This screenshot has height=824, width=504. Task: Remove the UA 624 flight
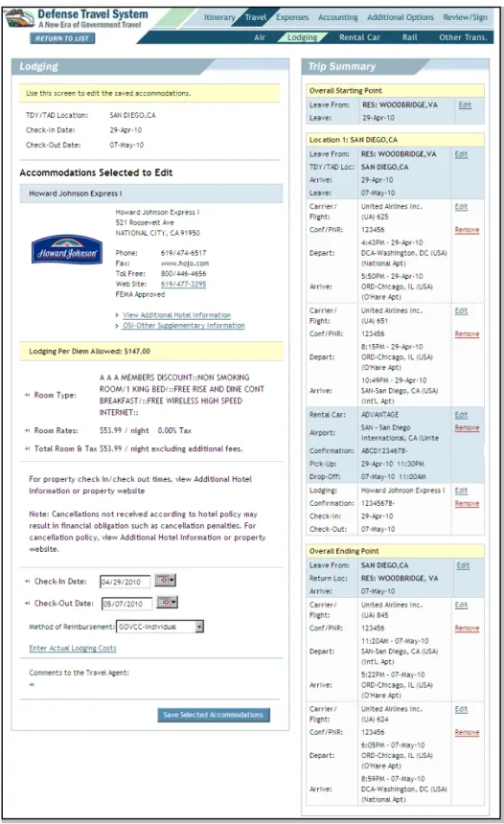[x=467, y=732]
